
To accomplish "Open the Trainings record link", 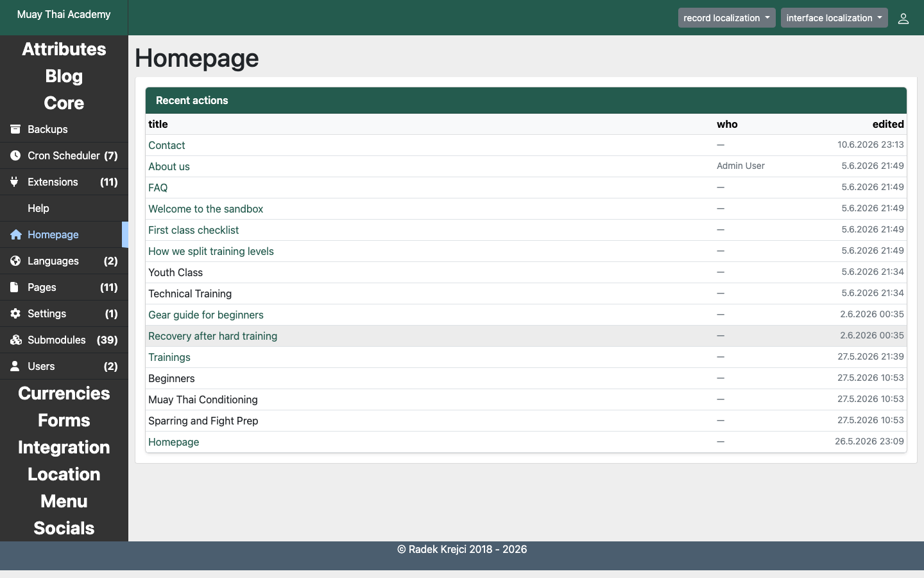I will [x=169, y=357].
